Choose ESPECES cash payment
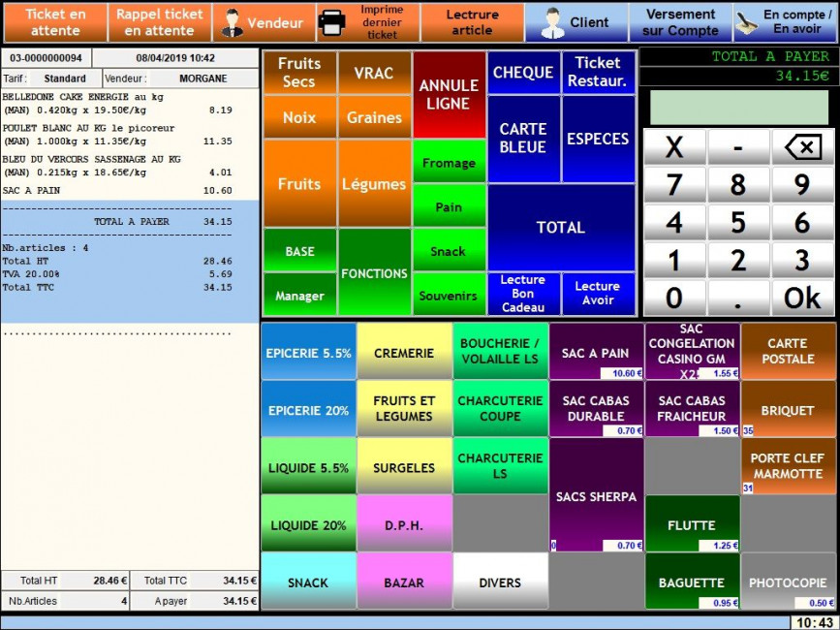This screenshot has height=630, width=840. [598, 138]
